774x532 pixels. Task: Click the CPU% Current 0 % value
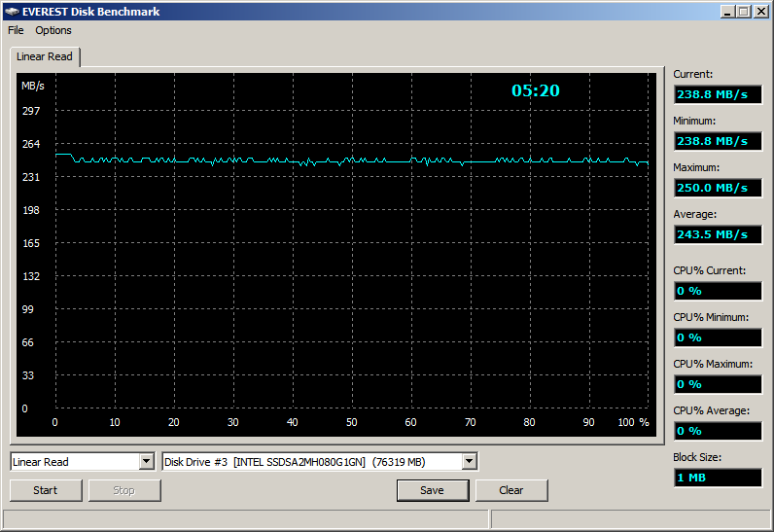point(718,291)
